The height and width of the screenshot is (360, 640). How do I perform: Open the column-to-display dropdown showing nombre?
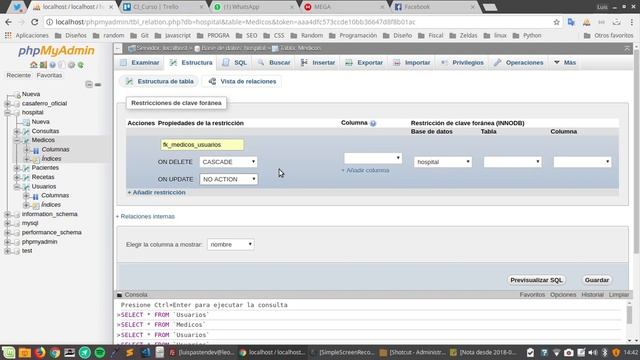[231, 244]
